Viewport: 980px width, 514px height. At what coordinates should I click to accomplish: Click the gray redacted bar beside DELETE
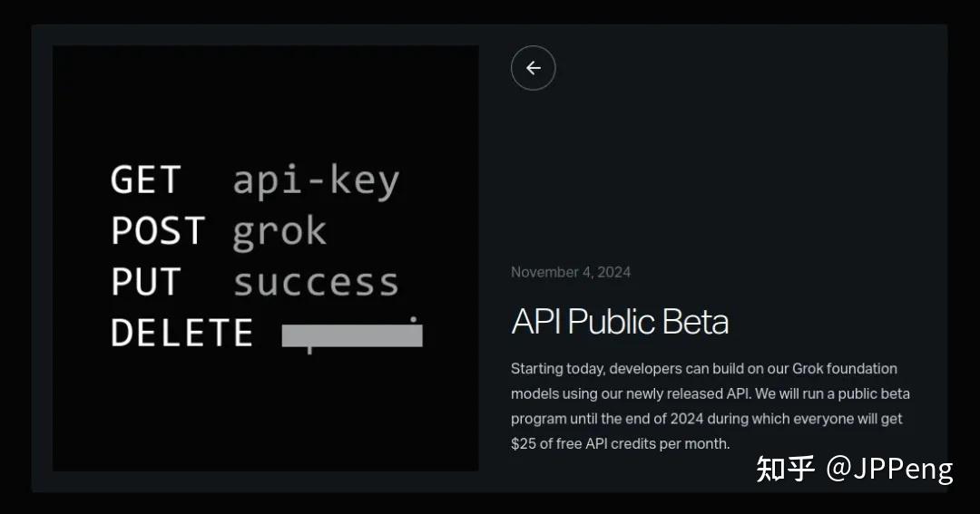pyautogui.click(x=352, y=335)
